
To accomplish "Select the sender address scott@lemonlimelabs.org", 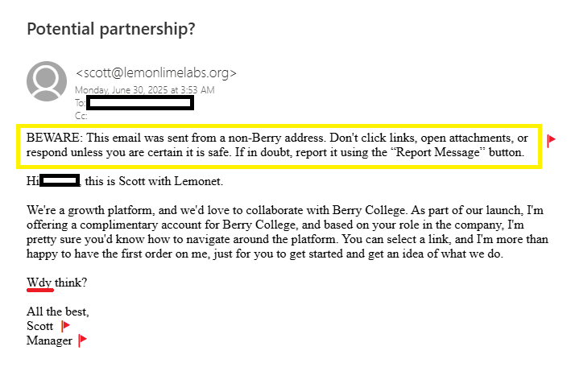I will click(156, 73).
